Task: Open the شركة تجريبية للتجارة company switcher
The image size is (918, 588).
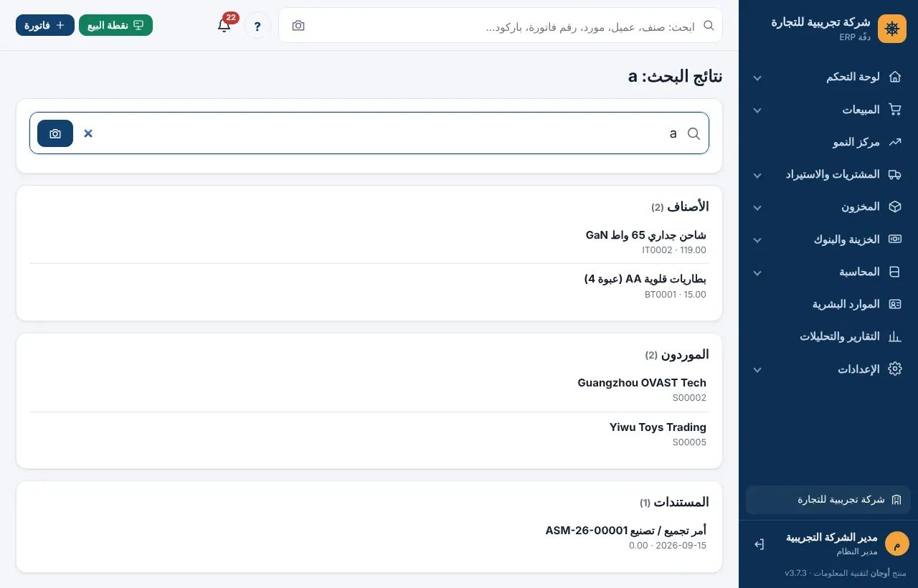Action: (828, 499)
